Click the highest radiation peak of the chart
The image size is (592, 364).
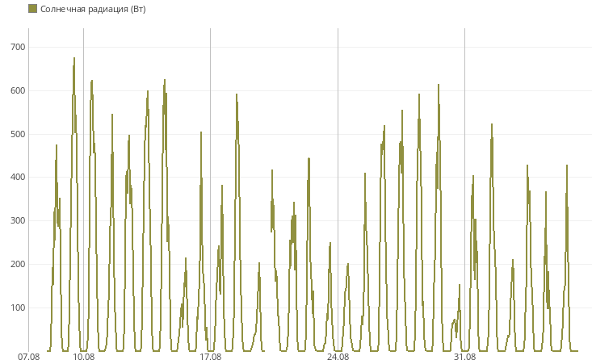coord(74,58)
